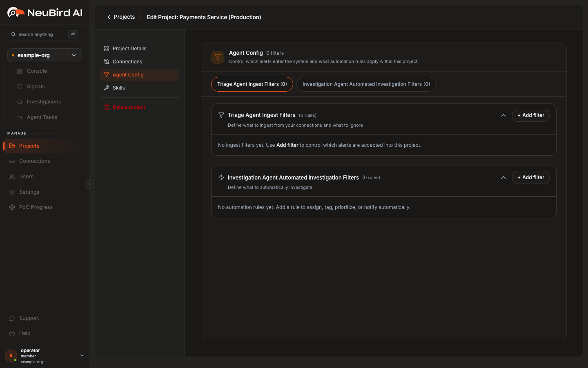Click the "No automation rules yet" message

(314, 207)
